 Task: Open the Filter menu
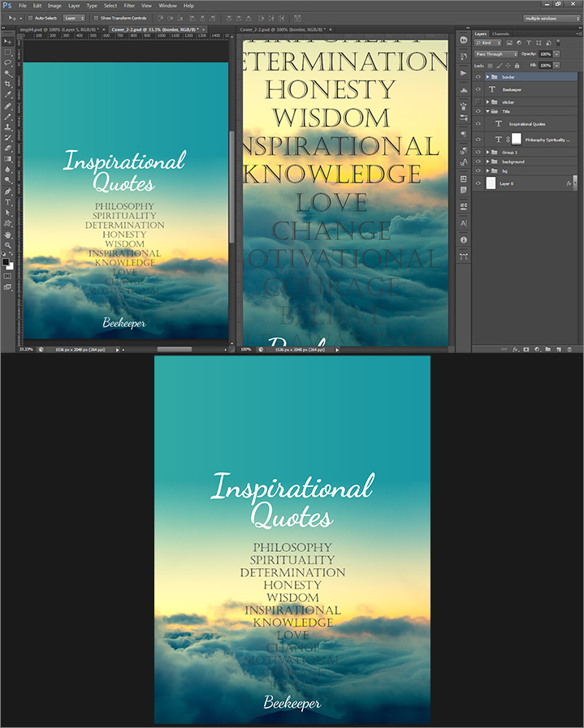[x=129, y=6]
